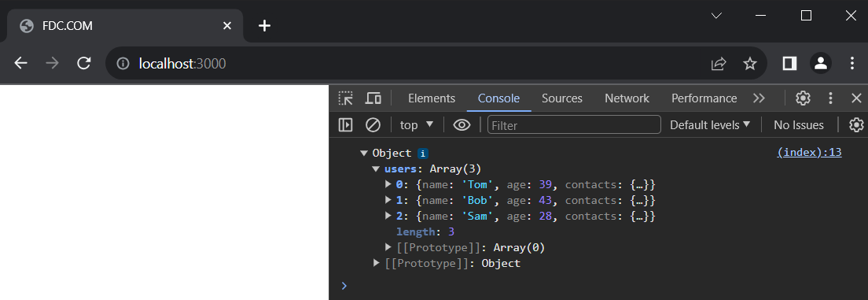Open live expression eye icon

[x=462, y=125]
